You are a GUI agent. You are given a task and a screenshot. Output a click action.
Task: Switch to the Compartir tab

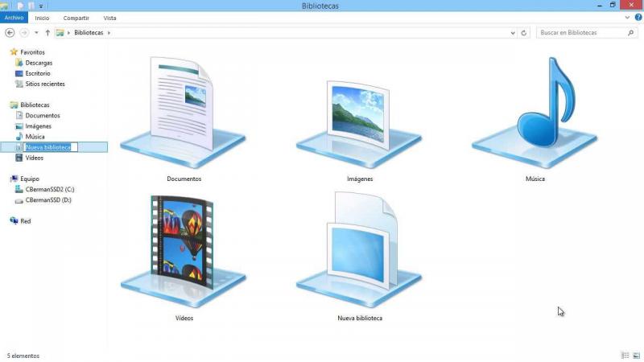[x=76, y=18]
